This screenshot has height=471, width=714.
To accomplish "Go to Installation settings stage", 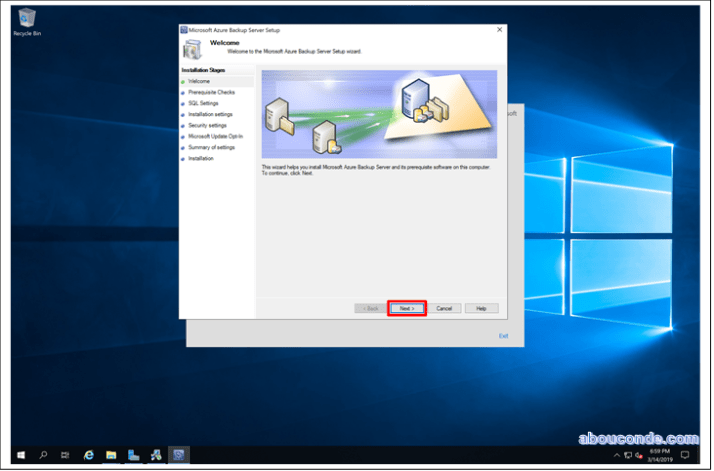I will (x=210, y=114).
